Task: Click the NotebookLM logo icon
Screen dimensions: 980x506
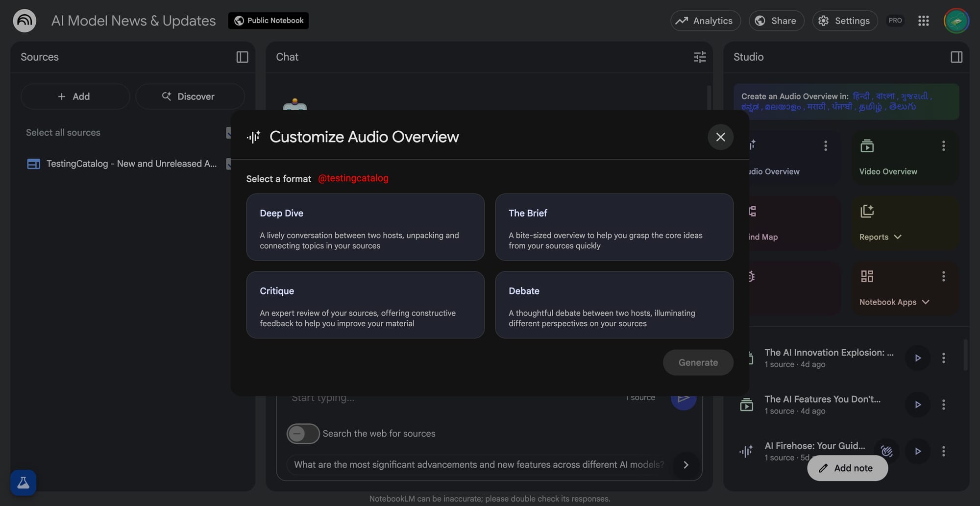Action: coord(24,21)
